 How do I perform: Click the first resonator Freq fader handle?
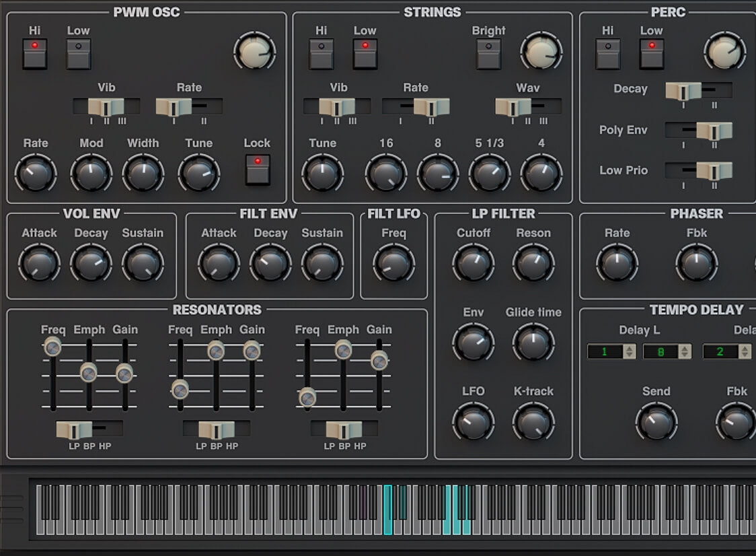[52, 347]
